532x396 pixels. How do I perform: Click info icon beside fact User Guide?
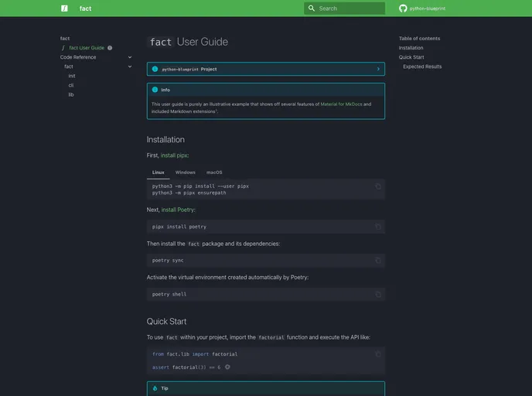110,48
